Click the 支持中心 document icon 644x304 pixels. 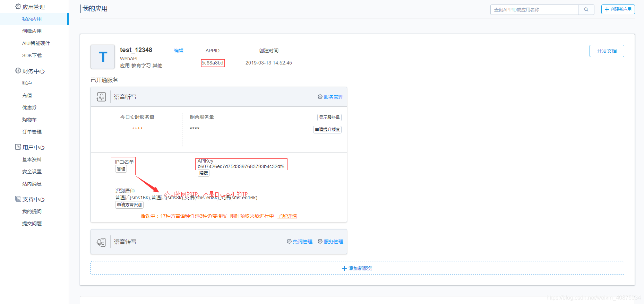pos(18,199)
